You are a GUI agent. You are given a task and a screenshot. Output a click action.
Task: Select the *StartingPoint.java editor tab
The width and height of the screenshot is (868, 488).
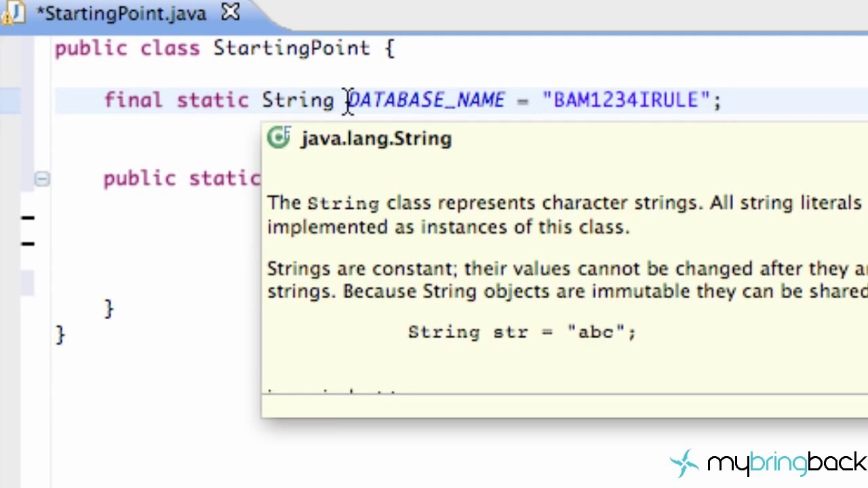tap(122, 14)
